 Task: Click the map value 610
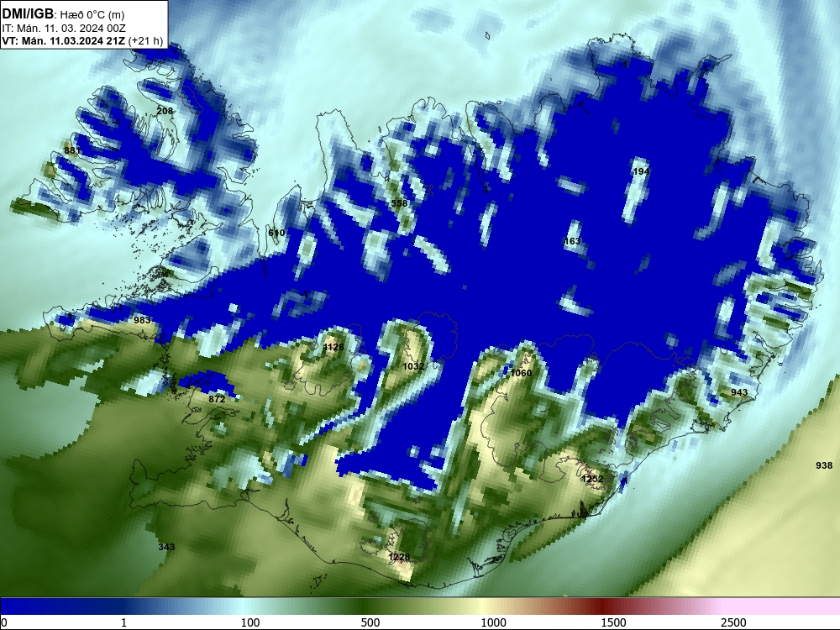tap(276, 233)
